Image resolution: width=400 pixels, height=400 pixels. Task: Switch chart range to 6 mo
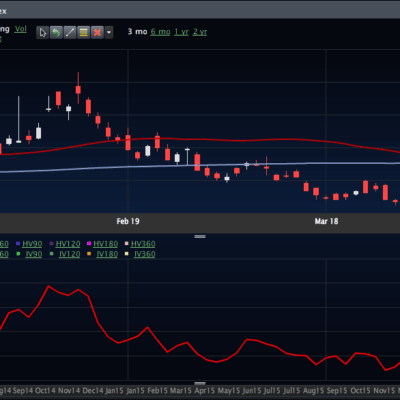[160, 32]
